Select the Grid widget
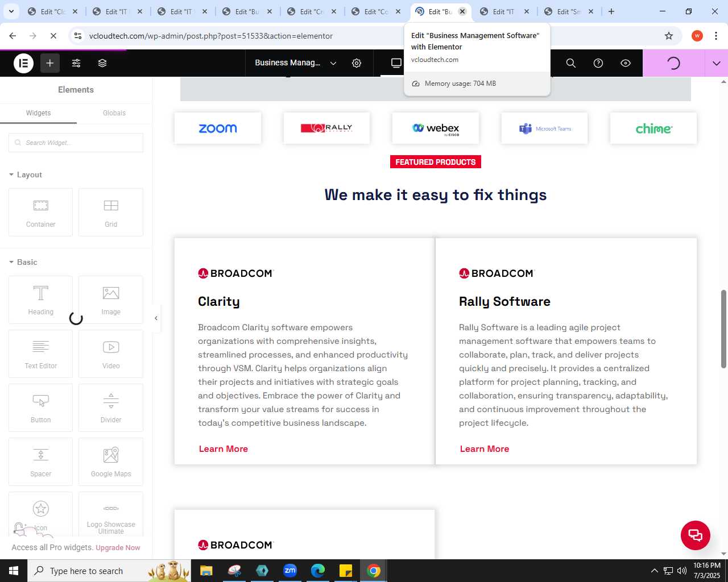Viewport: 728px width, 582px height. click(x=111, y=212)
